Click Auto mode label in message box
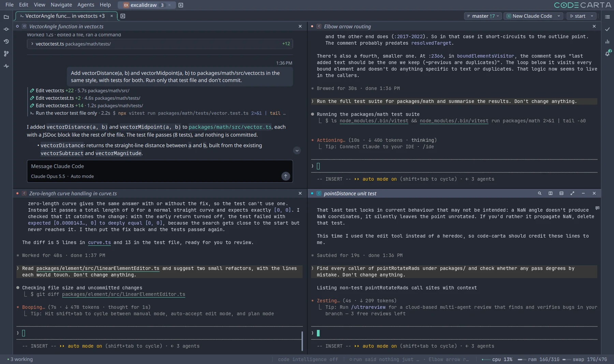Screen dimensions: 614x364 pyautogui.click(x=82, y=176)
